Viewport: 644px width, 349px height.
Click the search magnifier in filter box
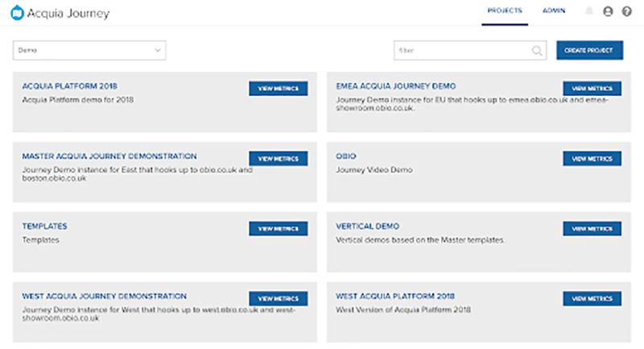(x=537, y=51)
